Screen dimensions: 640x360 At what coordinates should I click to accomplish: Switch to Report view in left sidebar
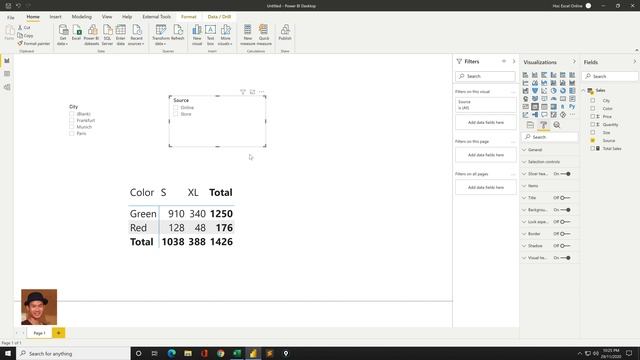[7, 61]
